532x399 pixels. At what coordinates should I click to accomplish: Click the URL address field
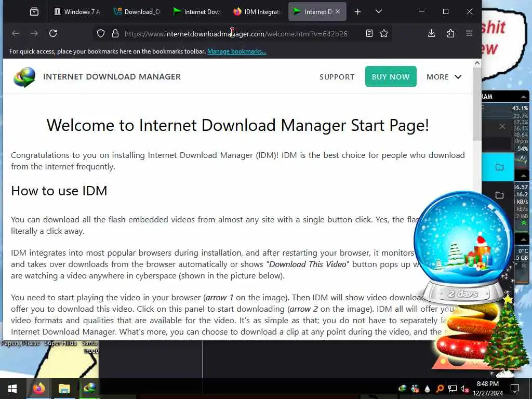(236, 34)
